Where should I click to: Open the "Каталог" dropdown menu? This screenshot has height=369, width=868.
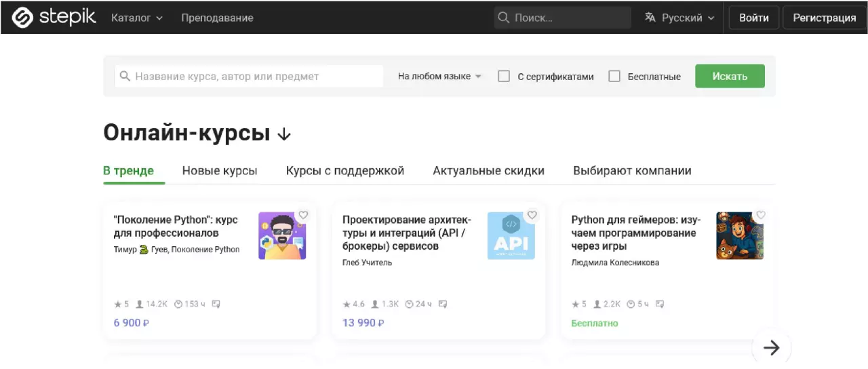coord(137,18)
